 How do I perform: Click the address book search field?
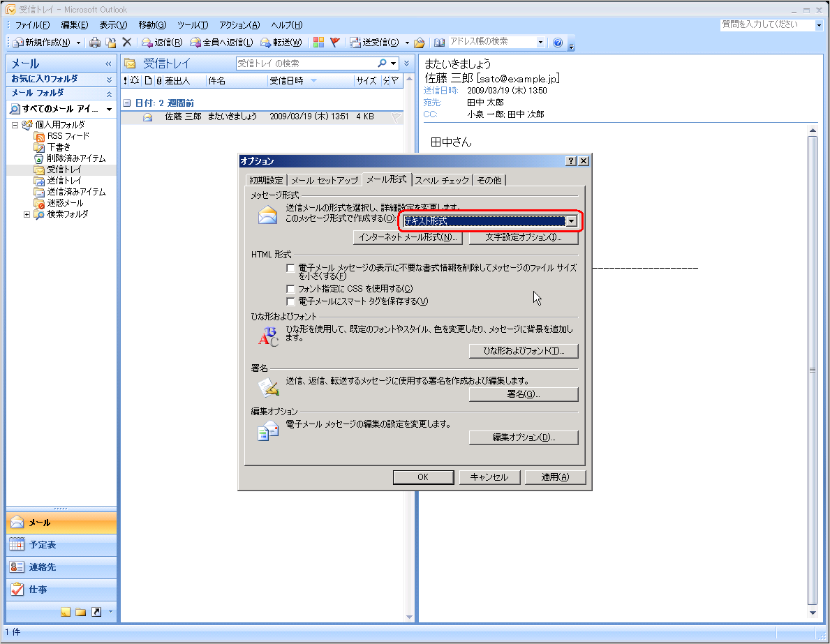(x=491, y=42)
